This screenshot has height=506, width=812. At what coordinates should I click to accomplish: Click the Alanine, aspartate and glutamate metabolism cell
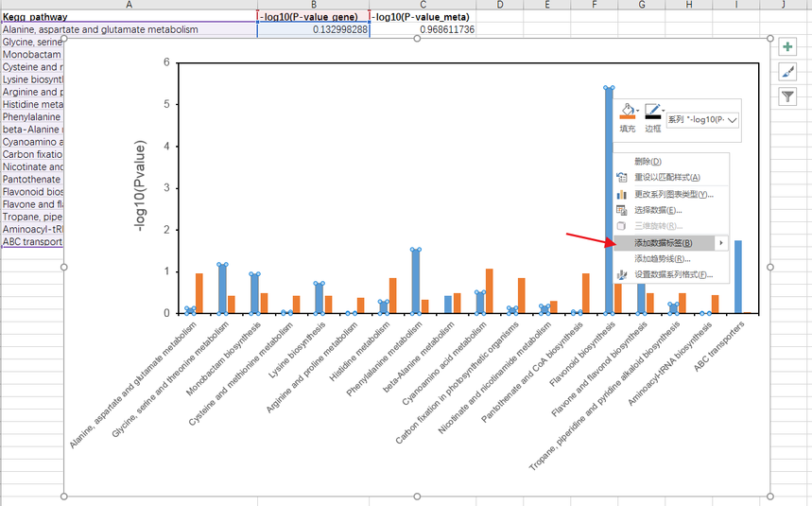click(129, 29)
